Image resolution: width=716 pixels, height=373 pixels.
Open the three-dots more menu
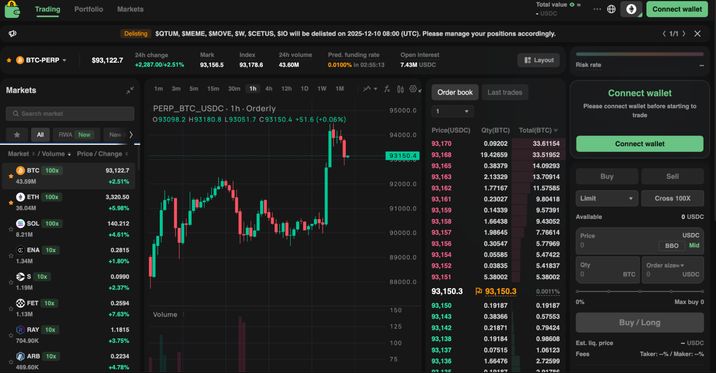pyautogui.click(x=597, y=9)
